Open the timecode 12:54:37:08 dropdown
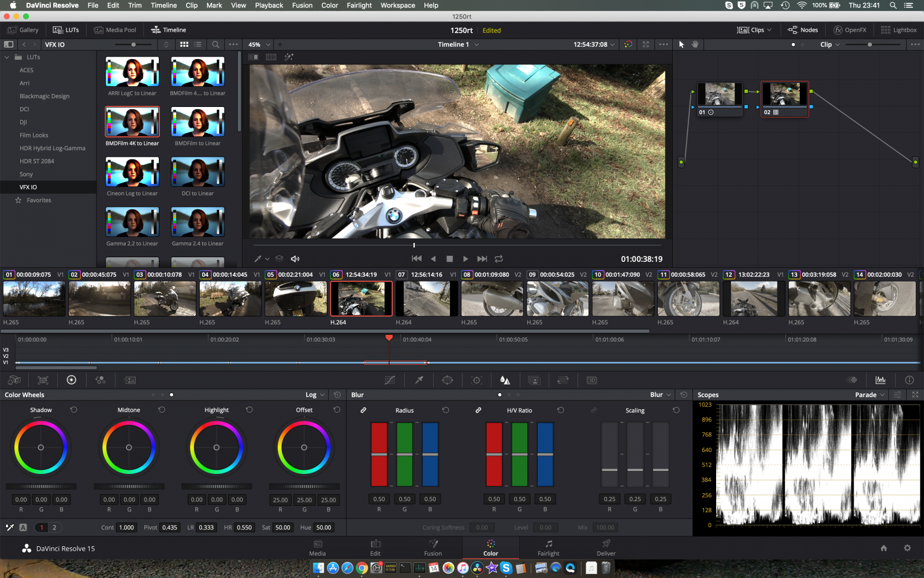924x578 pixels. [x=594, y=45]
